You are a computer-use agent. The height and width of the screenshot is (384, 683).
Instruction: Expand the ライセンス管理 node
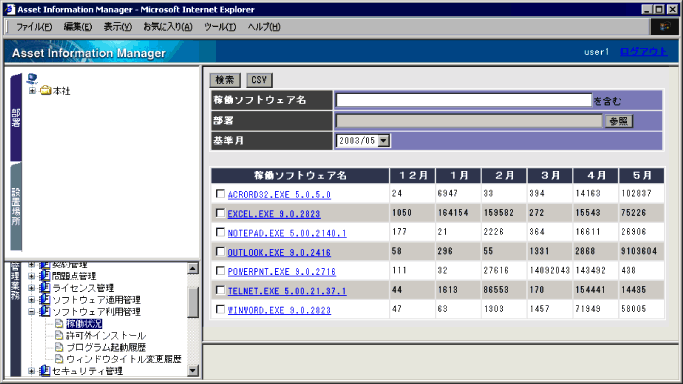(x=31, y=287)
